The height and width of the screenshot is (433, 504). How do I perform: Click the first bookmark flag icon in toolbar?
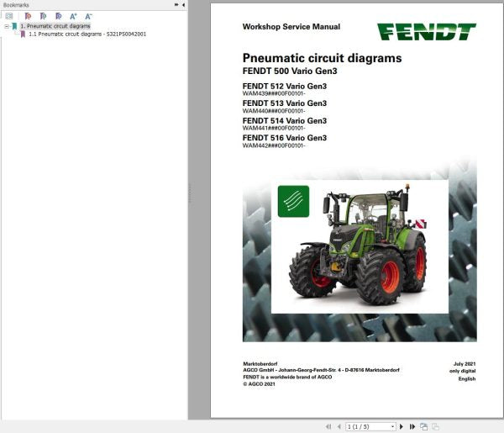[29, 15]
